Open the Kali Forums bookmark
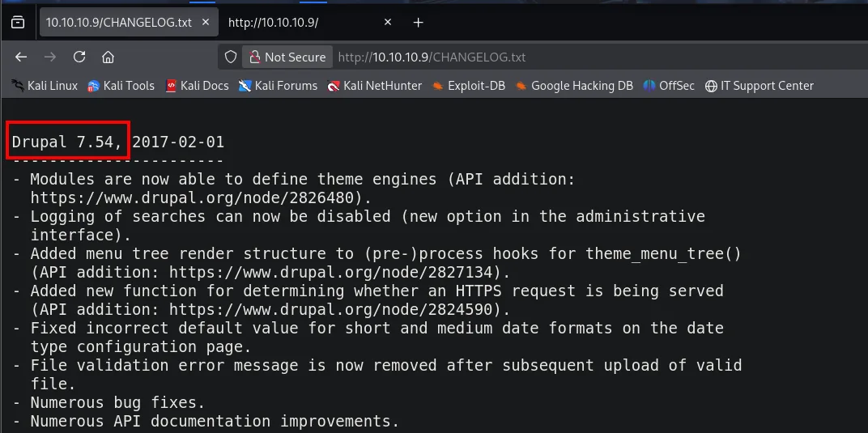 [x=278, y=86]
